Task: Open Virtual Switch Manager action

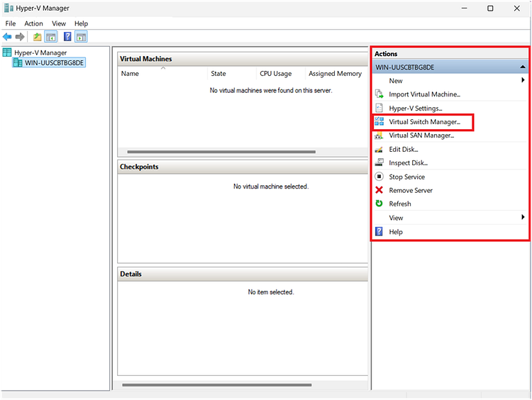Action: point(424,122)
